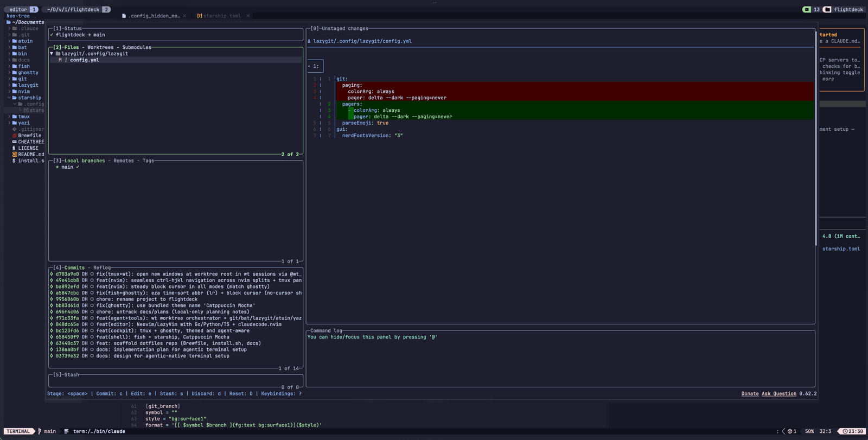Viewport: 868px width, 440px height.
Task: Click the Donate link
Action: tap(750, 394)
